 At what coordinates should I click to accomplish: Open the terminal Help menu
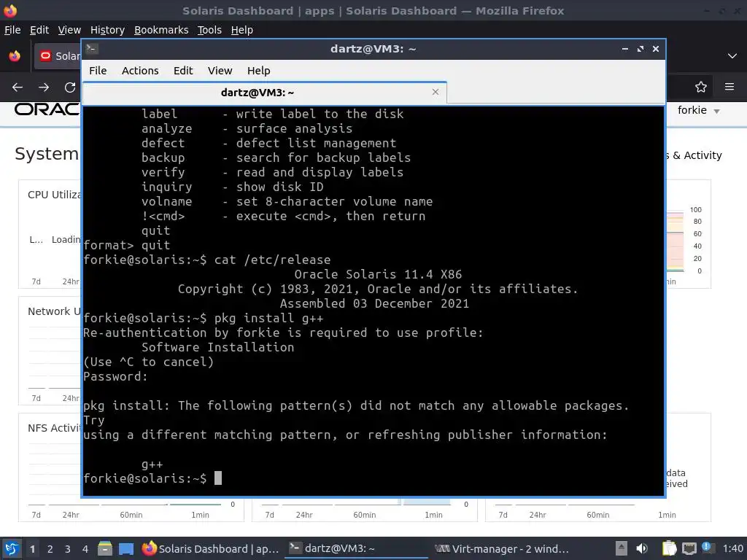tap(259, 71)
